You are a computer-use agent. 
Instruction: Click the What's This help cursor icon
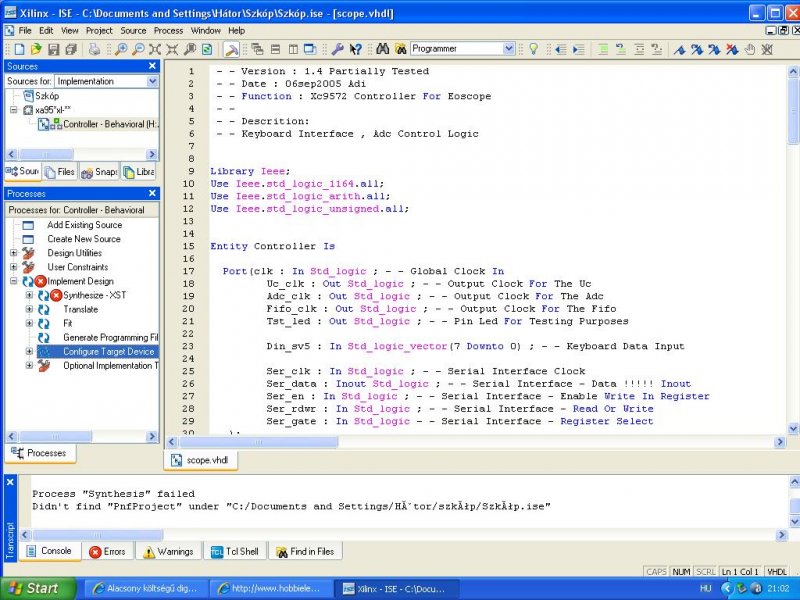[356, 49]
